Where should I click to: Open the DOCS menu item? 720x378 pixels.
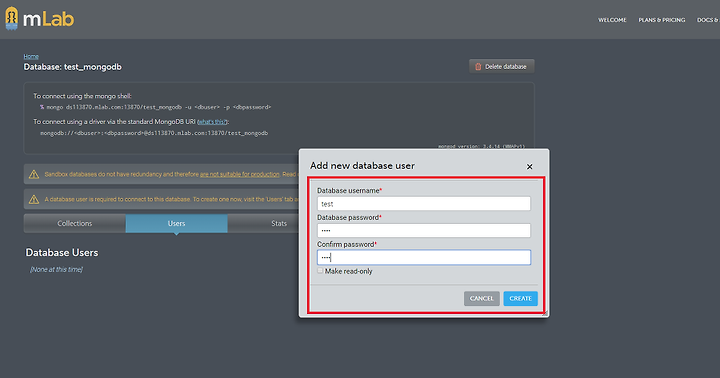click(708, 20)
